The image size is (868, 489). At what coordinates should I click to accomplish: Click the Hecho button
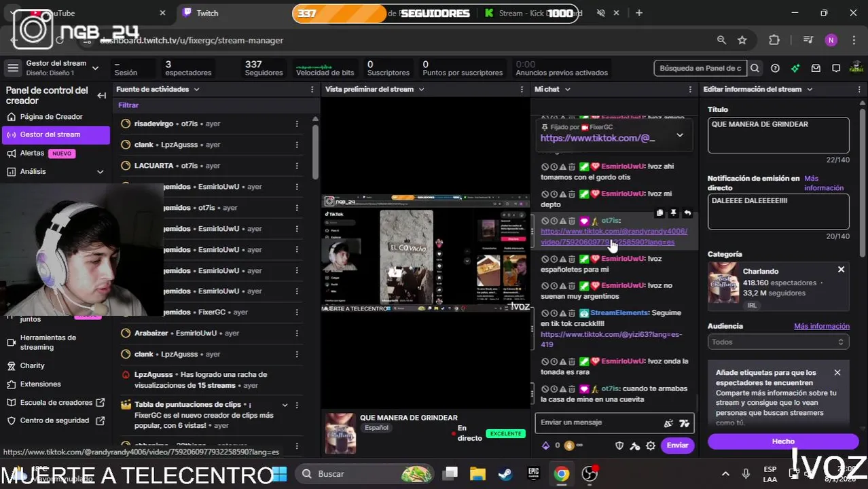pyautogui.click(x=783, y=441)
